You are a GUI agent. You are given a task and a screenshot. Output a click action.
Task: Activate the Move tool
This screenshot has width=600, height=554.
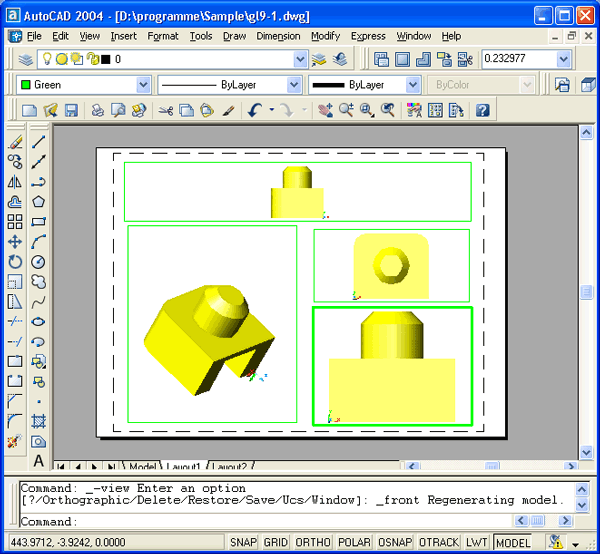[x=15, y=242]
